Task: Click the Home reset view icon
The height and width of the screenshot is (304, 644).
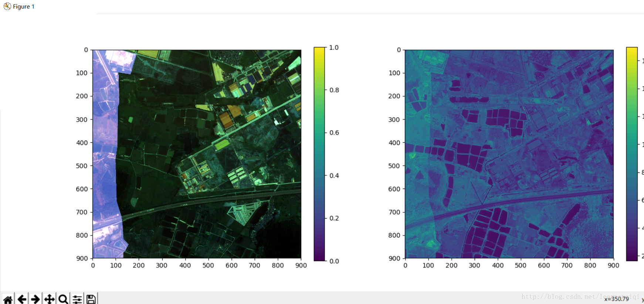Action: click(x=8, y=299)
